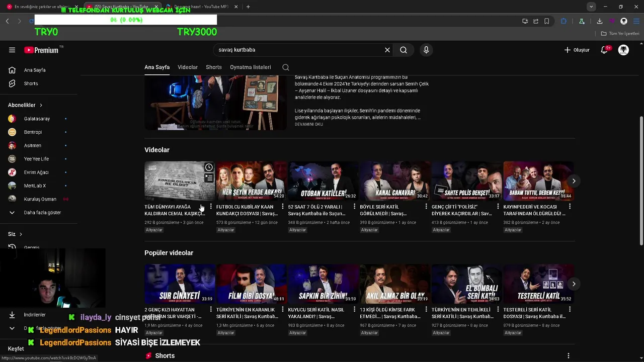Click the Oluştur create button
This screenshot has height=362, width=644.
pos(577,50)
